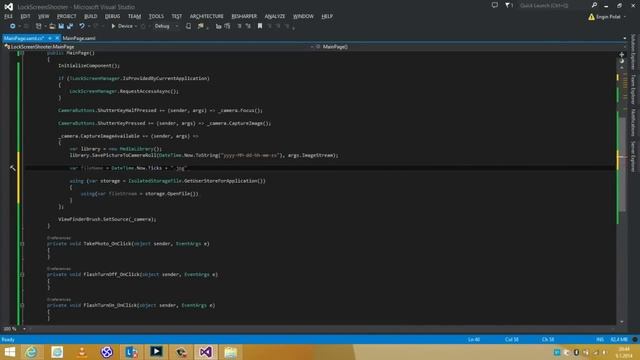640x360 pixels.
Task: Open the Device target dropdown arrow
Action: [x=136, y=27]
